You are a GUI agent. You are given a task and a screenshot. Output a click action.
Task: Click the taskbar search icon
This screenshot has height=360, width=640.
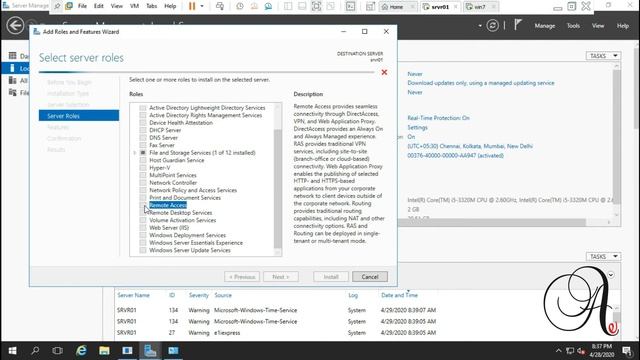35,351
